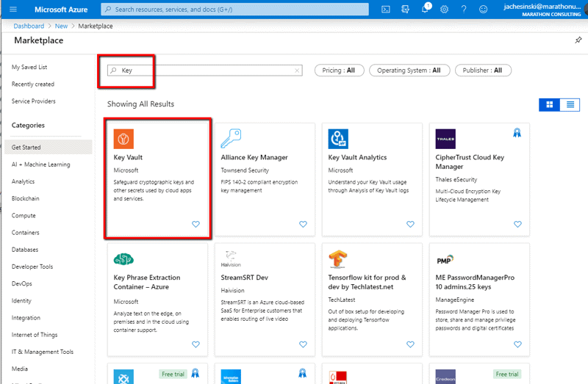Open the Cloud Shell icon in top bar
Screen dimensions: 588x384
coord(385,10)
